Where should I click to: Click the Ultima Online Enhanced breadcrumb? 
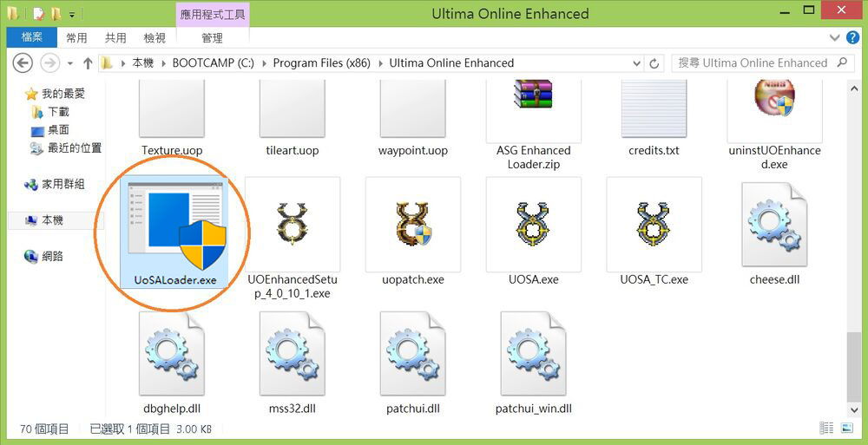[x=451, y=63]
